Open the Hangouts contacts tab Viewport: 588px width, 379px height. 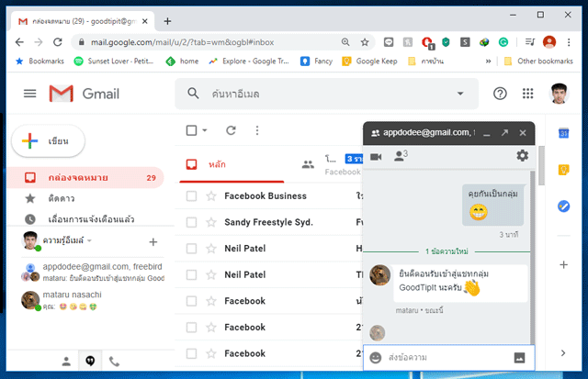(66, 361)
